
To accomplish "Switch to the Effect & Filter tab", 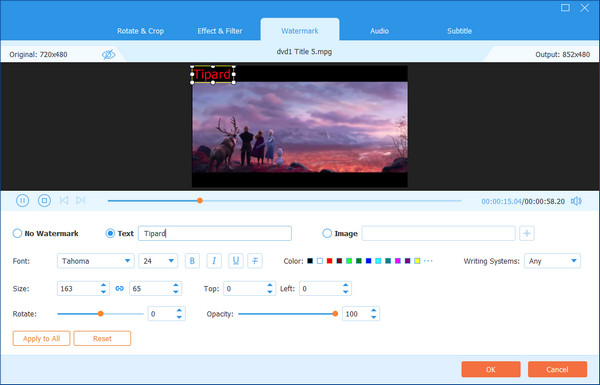I will pyautogui.click(x=220, y=31).
